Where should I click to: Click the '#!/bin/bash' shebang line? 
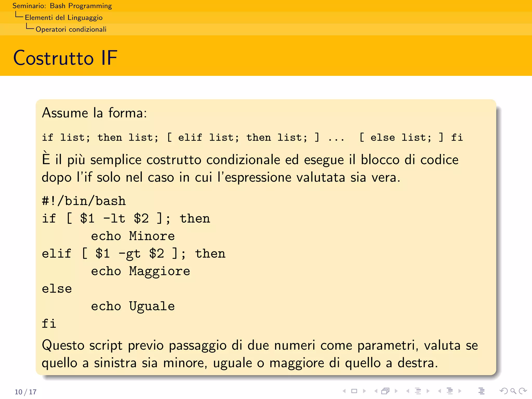point(84,201)
